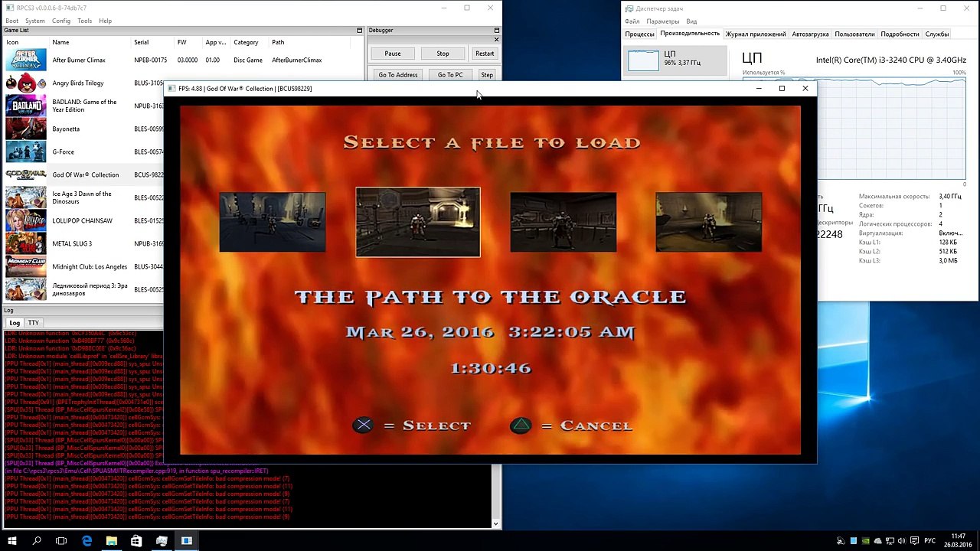Click the Restart button in Debugger
The width and height of the screenshot is (980, 551).
485,54
